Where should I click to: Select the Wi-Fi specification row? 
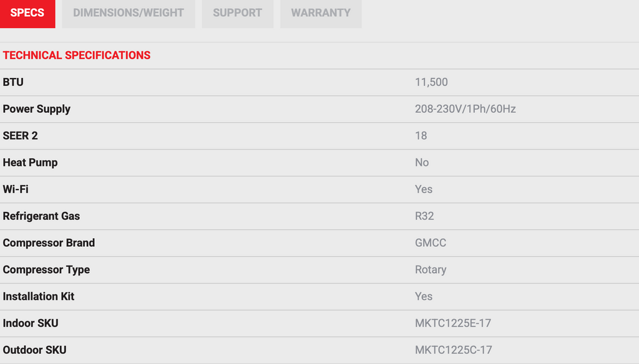(17, 189)
